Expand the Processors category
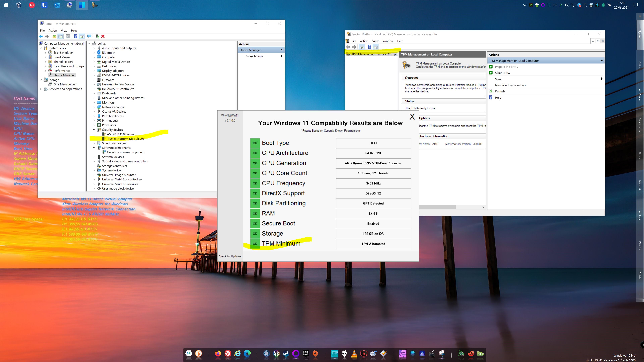This screenshot has height=362, width=644. pyautogui.click(x=94, y=125)
